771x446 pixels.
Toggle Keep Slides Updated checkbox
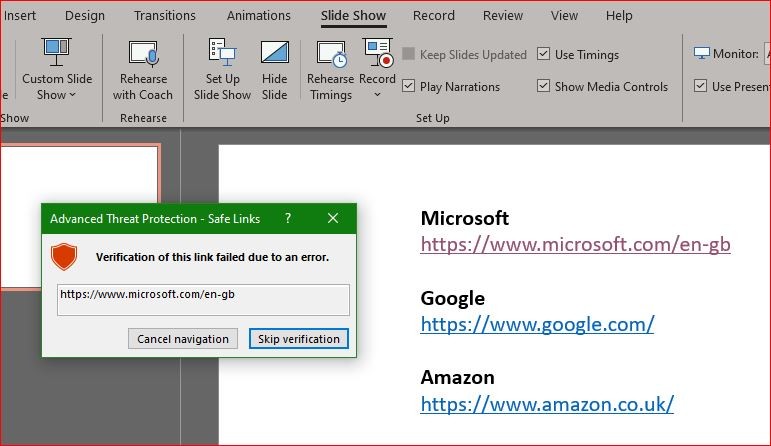408,54
